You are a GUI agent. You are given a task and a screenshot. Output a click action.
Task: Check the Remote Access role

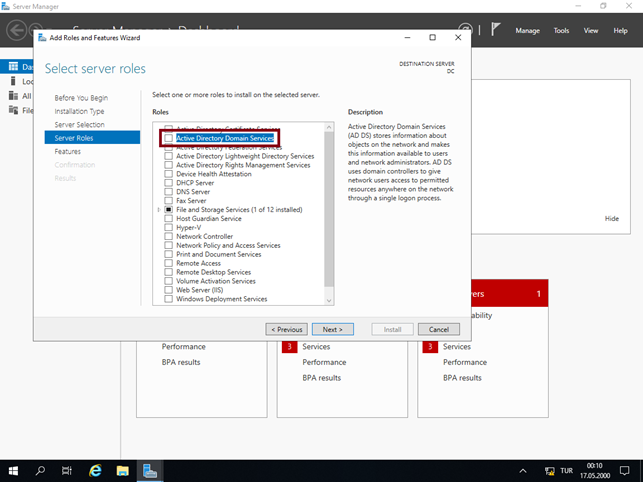coord(169,263)
